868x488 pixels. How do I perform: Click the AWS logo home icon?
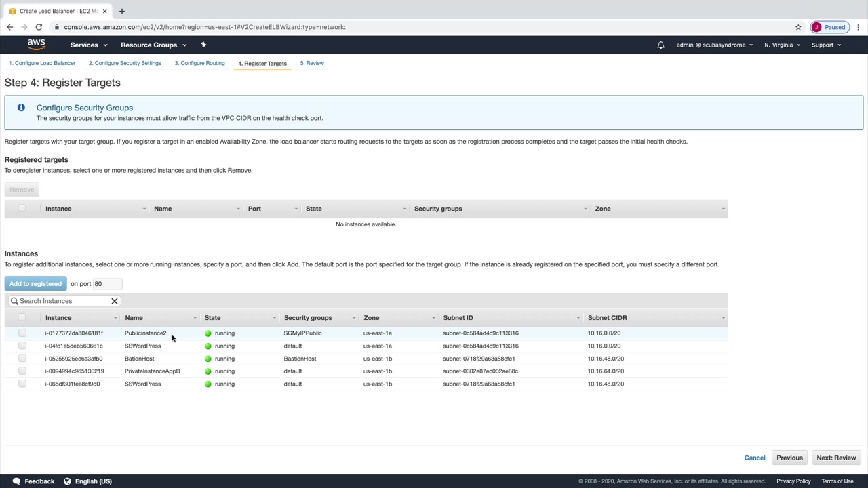[36, 45]
